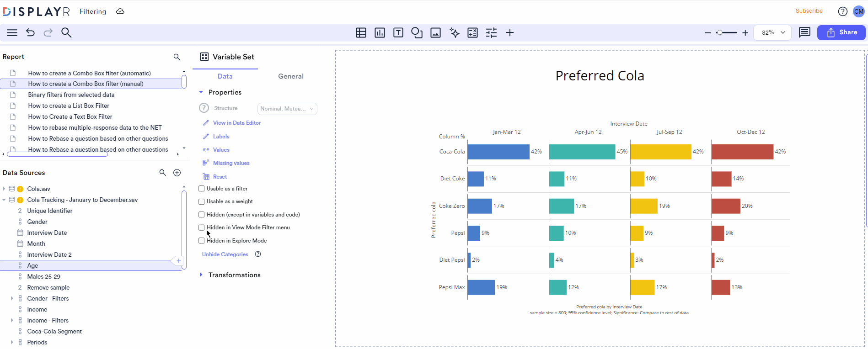Image resolution: width=868 pixels, height=349 pixels.
Task: Switch to the Data tab
Action: coord(225,76)
